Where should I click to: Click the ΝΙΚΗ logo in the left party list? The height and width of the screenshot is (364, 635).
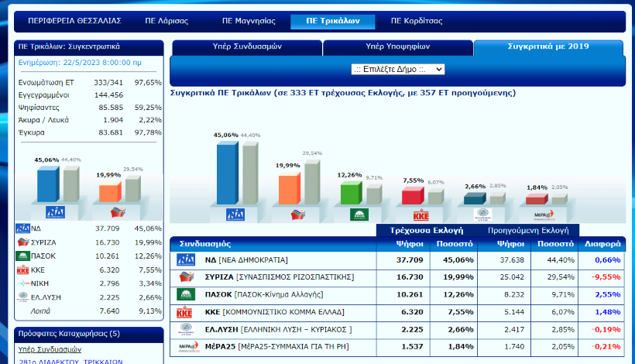click(23, 283)
